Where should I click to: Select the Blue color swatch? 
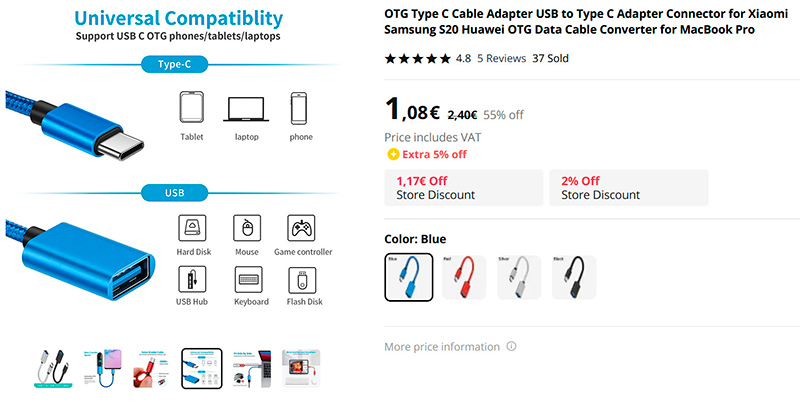click(408, 277)
